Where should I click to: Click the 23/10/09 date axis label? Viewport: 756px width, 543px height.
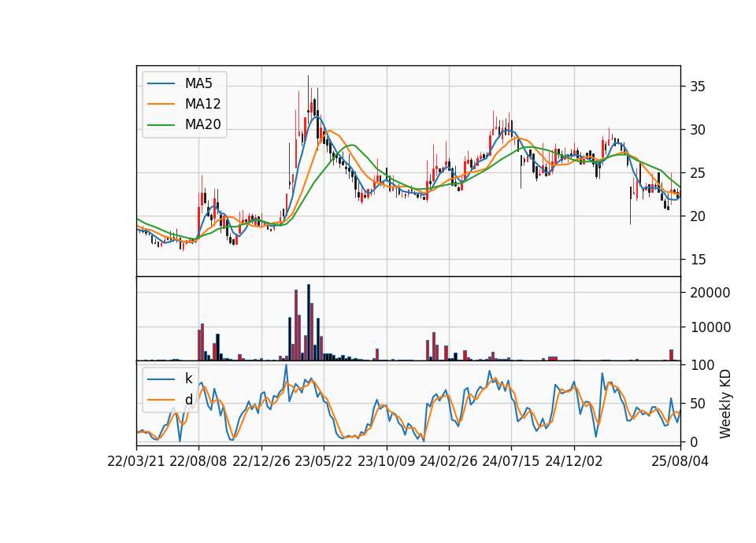click(x=386, y=461)
